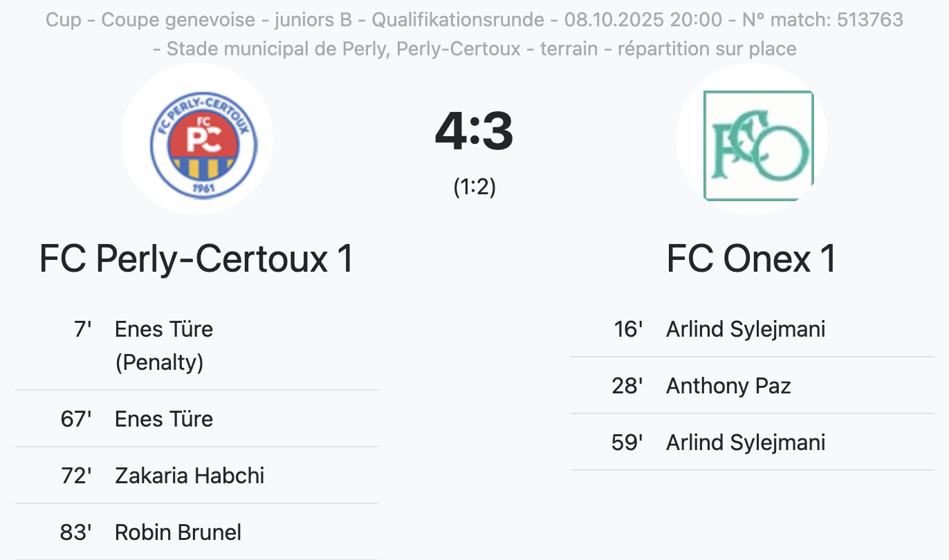Click scorer Robin Brunel
This screenshot has width=949, height=560.
[178, 532]
